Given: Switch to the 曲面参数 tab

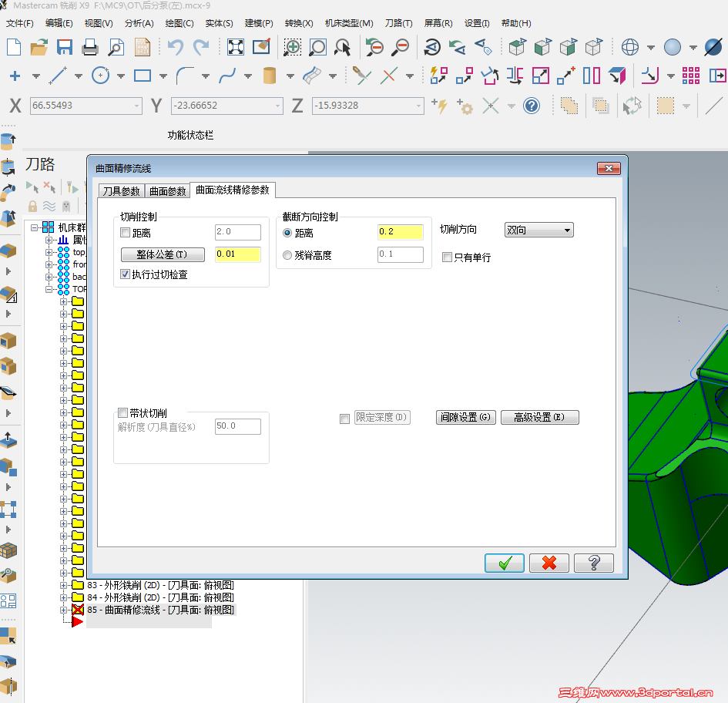Looking at the screenshot, I should 168,191.
